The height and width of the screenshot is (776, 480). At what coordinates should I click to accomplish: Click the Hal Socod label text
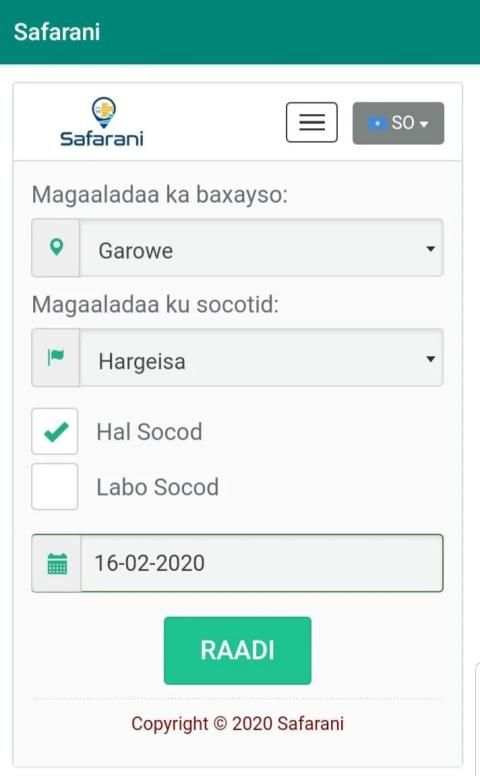pyautogui.click(x=149, y=432)
